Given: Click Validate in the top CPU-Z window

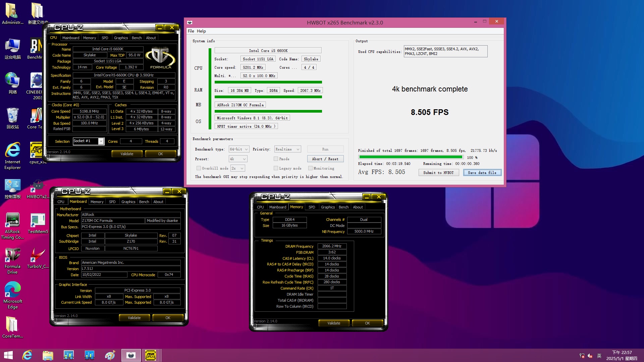Looking at the screenshot, I should click(127, 154).
